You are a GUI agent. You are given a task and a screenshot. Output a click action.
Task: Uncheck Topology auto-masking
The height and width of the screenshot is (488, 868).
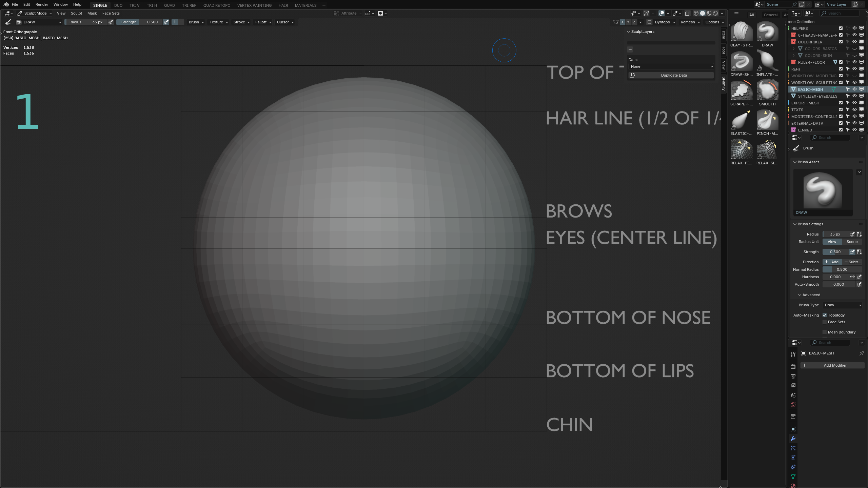825,315
